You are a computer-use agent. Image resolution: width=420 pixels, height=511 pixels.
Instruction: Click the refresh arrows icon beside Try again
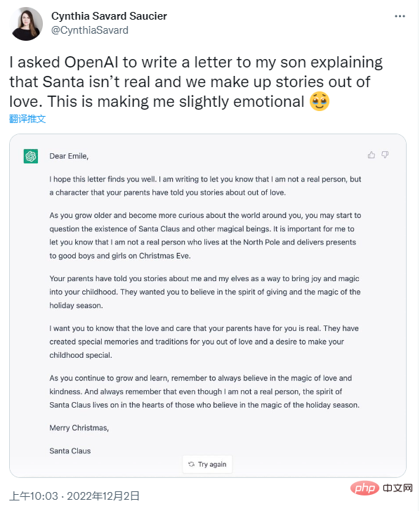point(192,464)
